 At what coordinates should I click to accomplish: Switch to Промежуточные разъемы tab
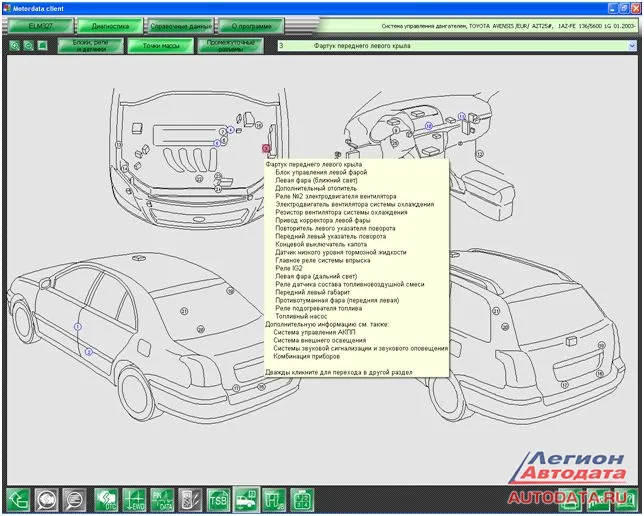point(230,46)
